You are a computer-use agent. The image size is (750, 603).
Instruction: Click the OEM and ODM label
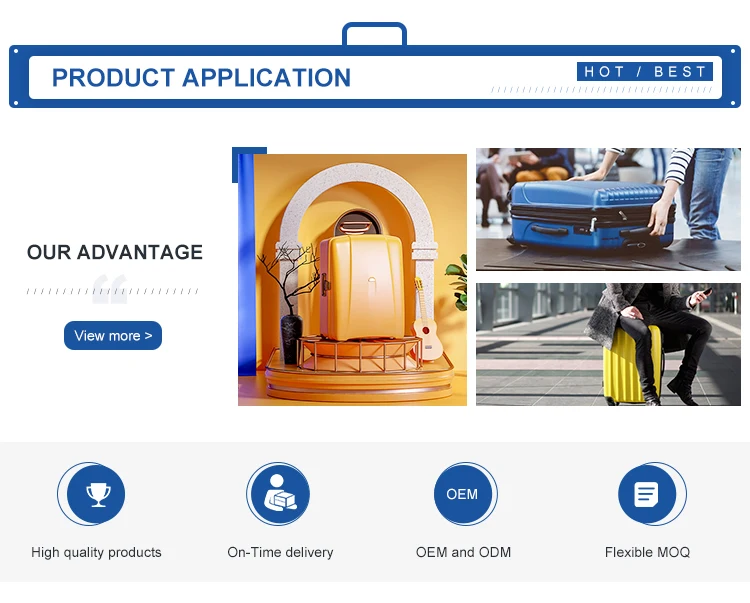[x=463, y=552]
